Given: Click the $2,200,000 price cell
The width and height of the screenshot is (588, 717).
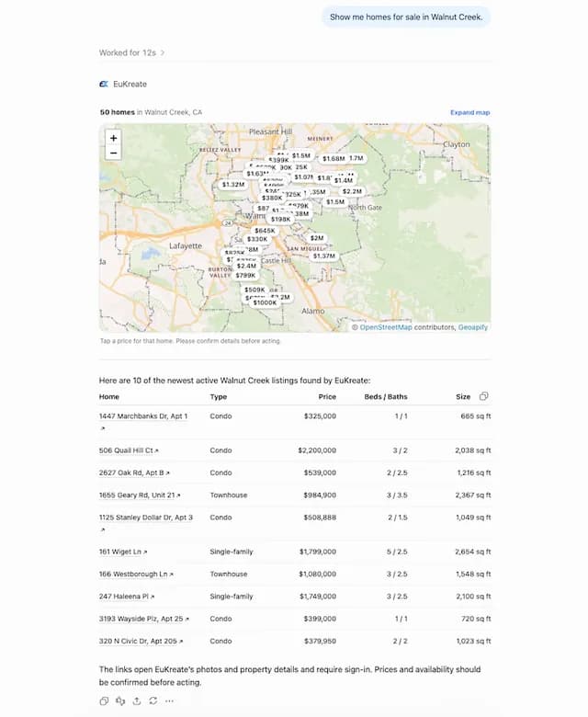Looking at the screenshot, I should [x=317, y=450].
